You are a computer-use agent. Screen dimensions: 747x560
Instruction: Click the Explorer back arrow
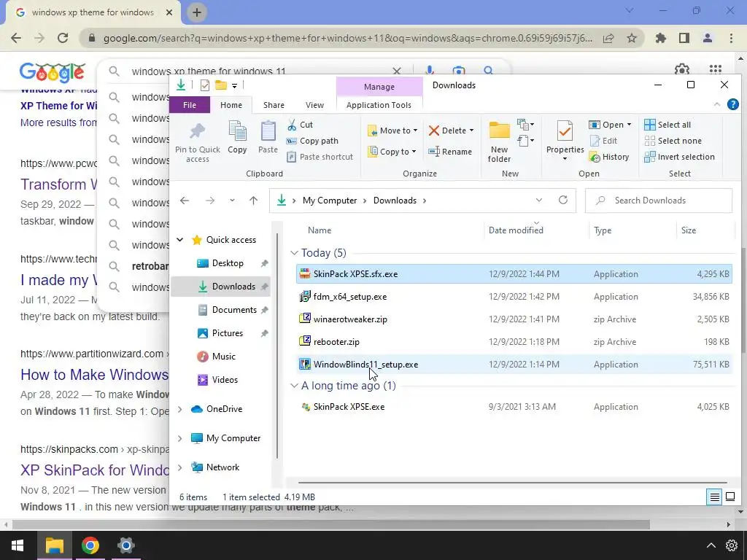pos(185,201)
